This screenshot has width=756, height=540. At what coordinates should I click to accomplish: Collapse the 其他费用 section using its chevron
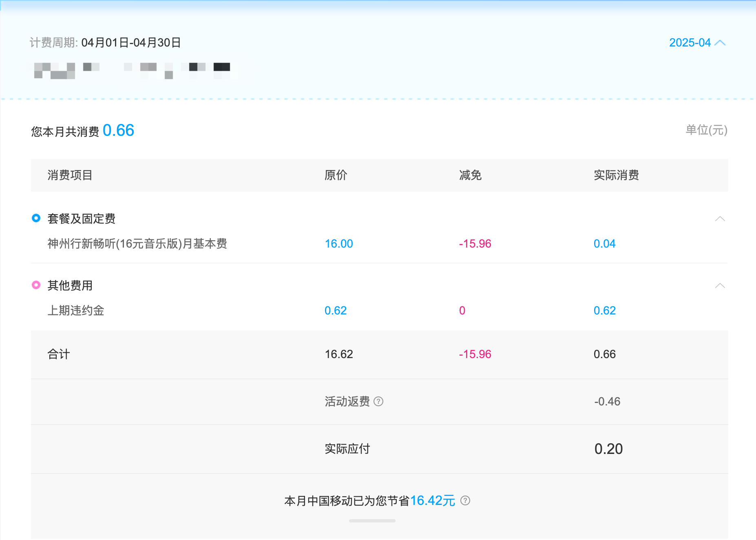[720, 286]
